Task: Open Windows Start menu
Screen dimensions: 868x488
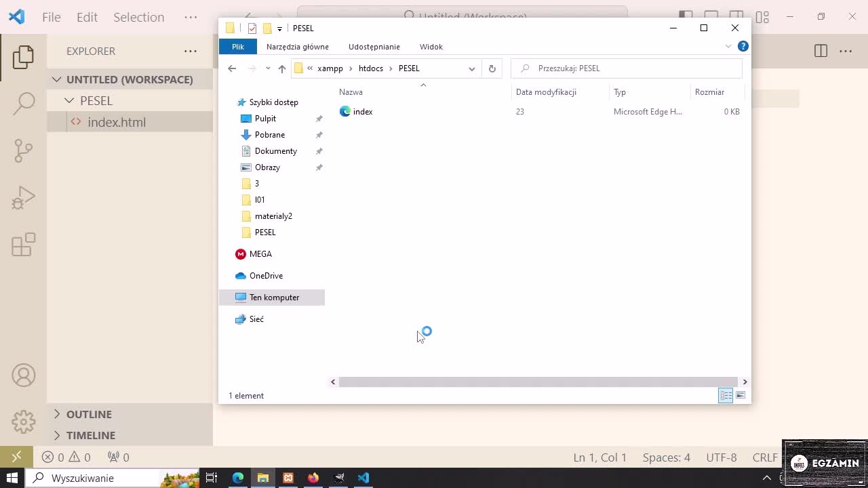Action: pyautogui.click(x=12, y=478)
